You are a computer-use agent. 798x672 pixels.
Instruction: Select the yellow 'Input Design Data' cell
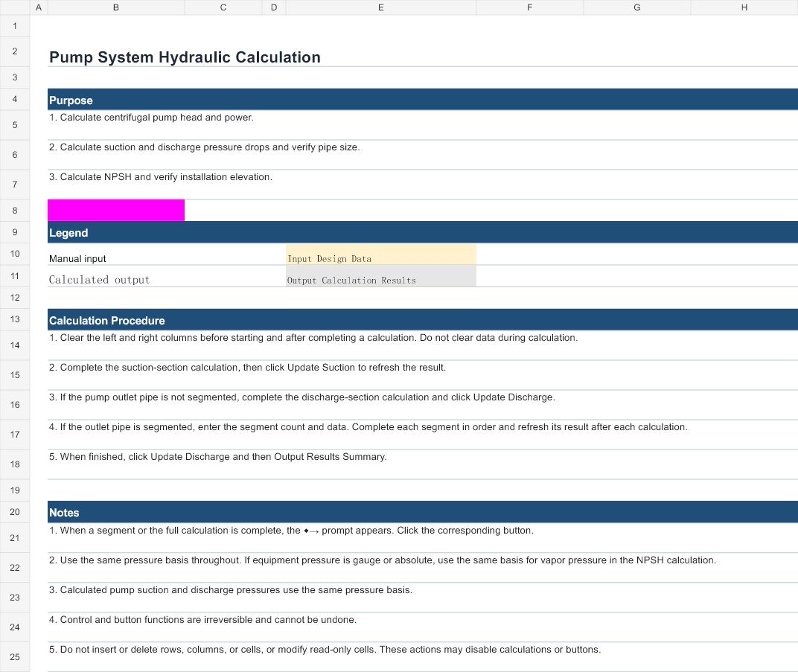click(380, 254)
